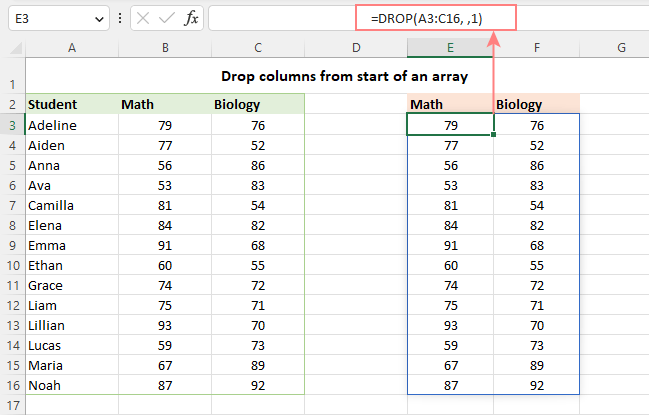Select column E header

[x=450, y=48]
